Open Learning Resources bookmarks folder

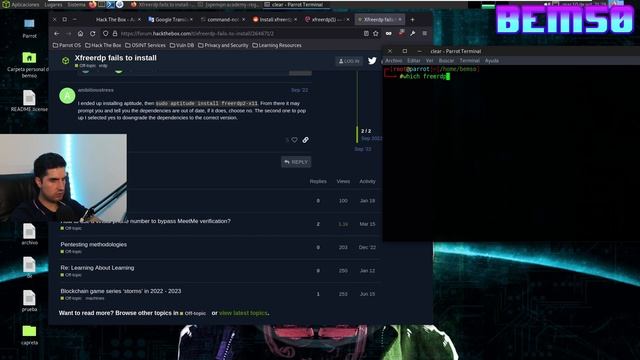(x=277, y=45)
